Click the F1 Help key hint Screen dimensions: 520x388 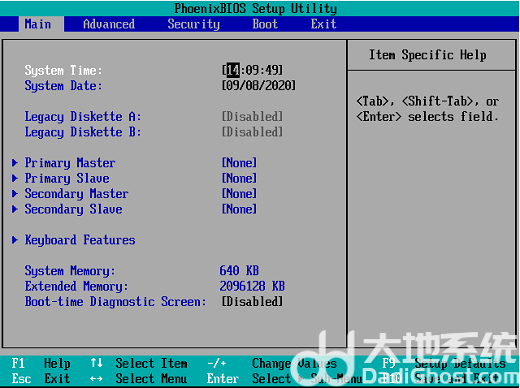click(x=41, y=363)
